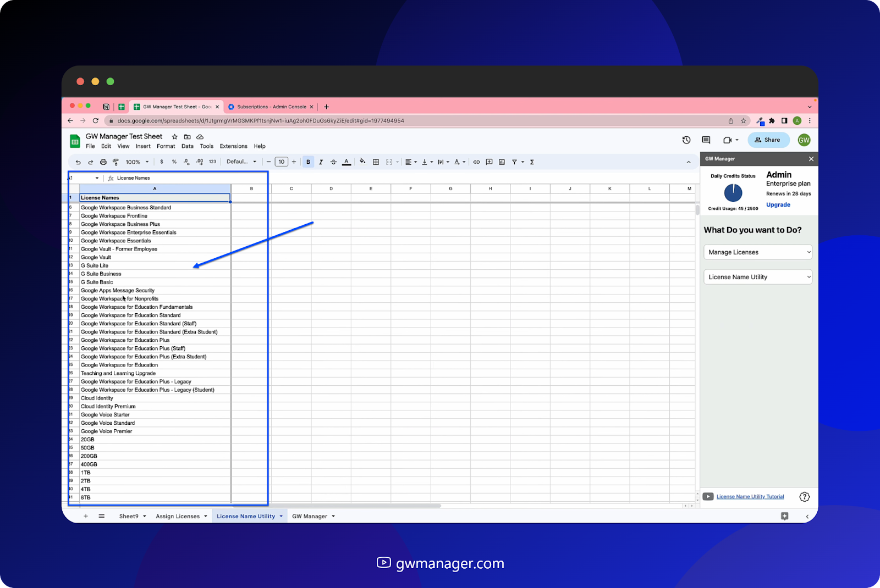Collapse the toolbar with chevron

click(x=689, y=162)
